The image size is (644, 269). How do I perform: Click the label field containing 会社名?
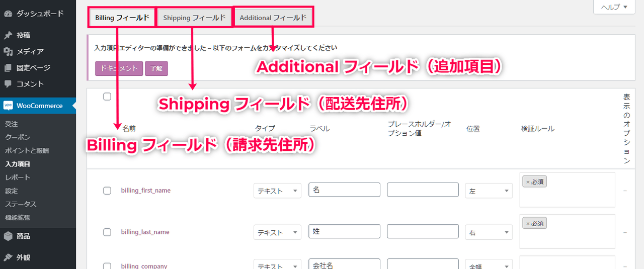[x=344, y=264]
